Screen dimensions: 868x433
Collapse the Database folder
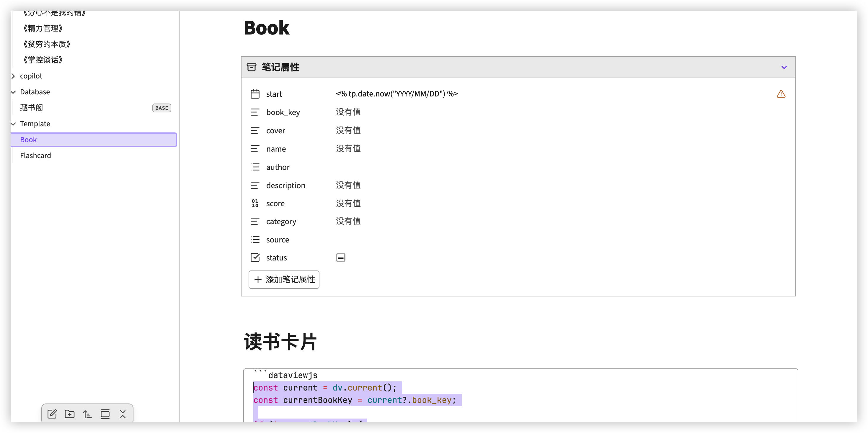tap(14, 92)
